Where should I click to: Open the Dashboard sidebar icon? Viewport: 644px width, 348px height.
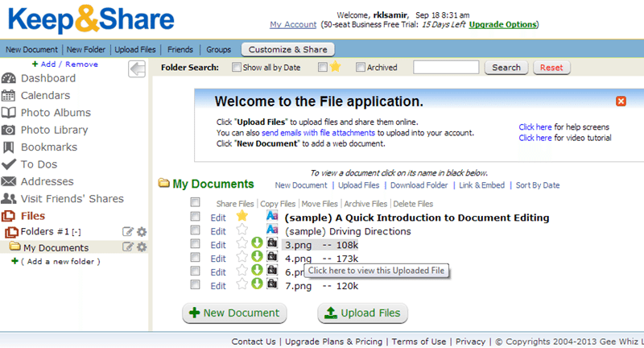(9, 78)
